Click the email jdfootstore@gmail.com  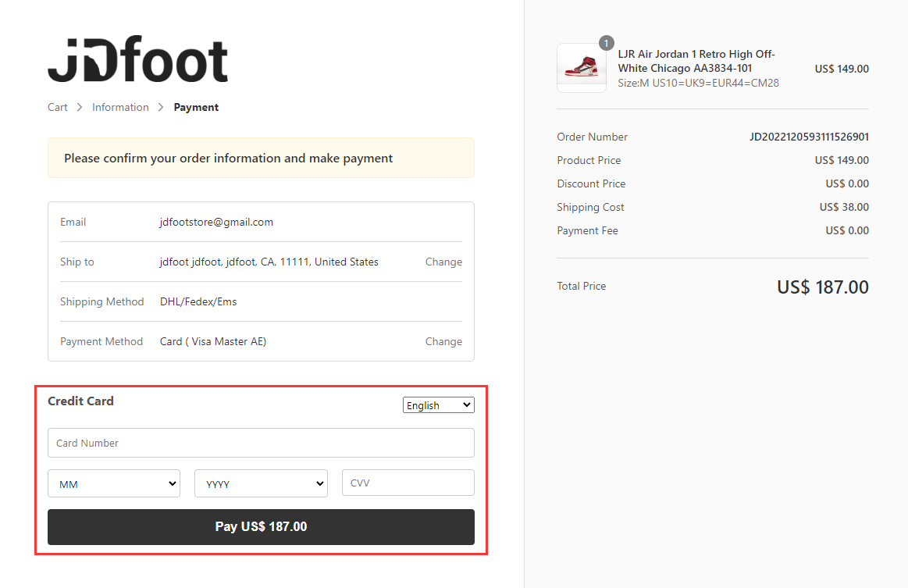click(216, 222)
